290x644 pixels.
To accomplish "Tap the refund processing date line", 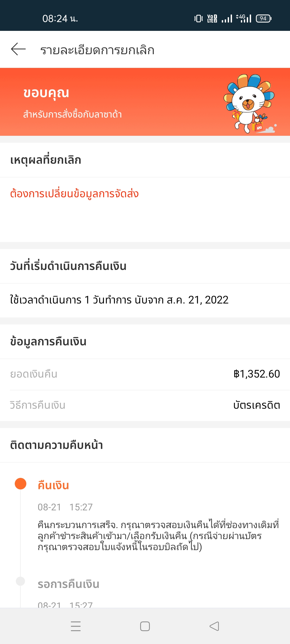I will coord(119,300).
